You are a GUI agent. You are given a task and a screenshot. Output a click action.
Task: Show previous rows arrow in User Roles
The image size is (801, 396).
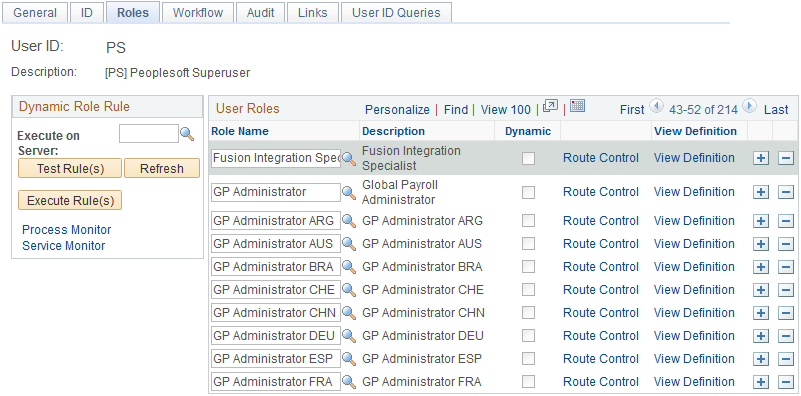(656, 106)
